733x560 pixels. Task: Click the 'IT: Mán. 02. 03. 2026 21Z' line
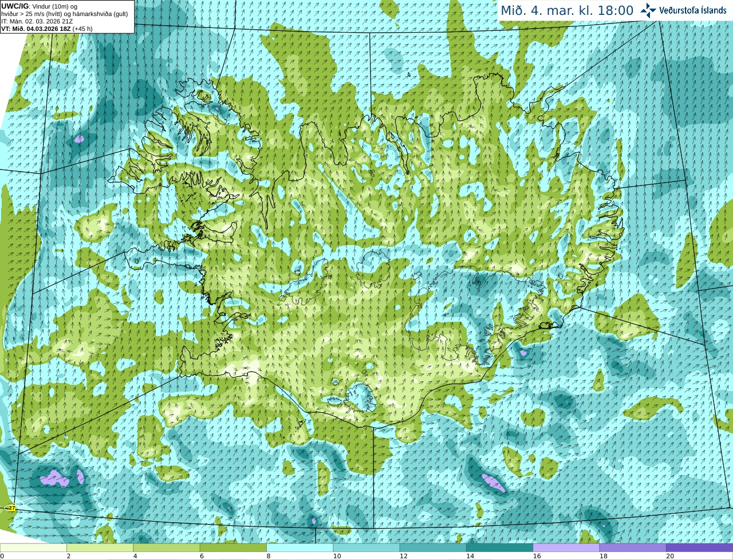click(37, 21)
